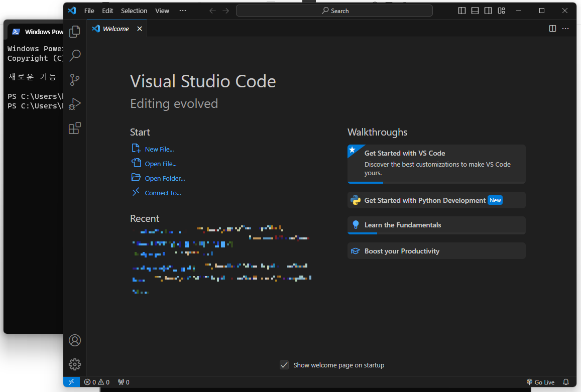Open notifications bell
The image size is (581, 392).
pos(566,382)
